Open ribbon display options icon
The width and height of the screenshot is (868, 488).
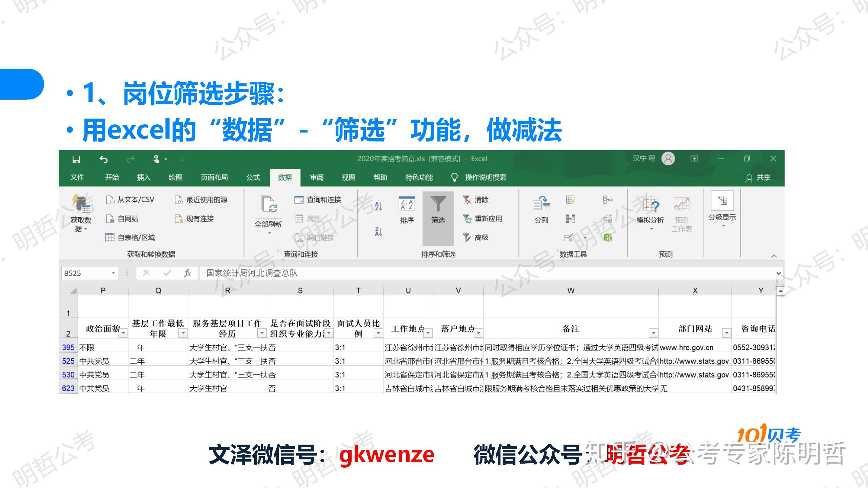[694, 159]
